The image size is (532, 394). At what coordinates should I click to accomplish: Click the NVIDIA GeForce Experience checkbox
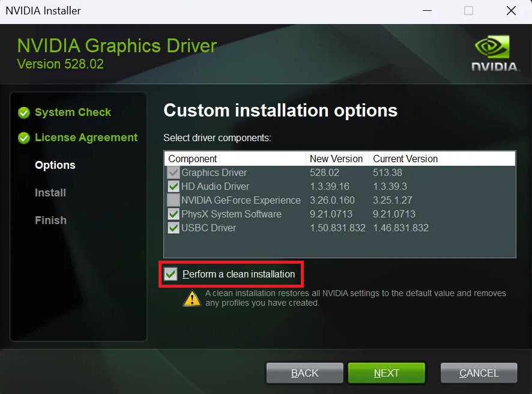(x=174, y=200)
